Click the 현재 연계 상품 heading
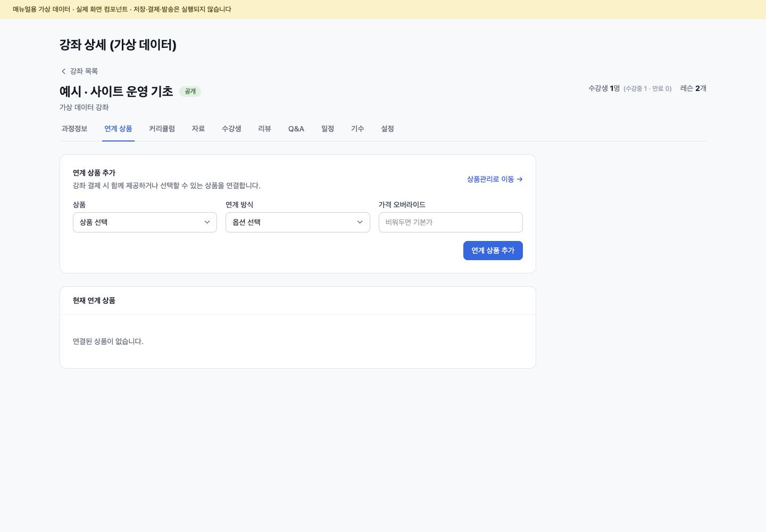This screenshot has width=766, height=532. coord(94,301)
